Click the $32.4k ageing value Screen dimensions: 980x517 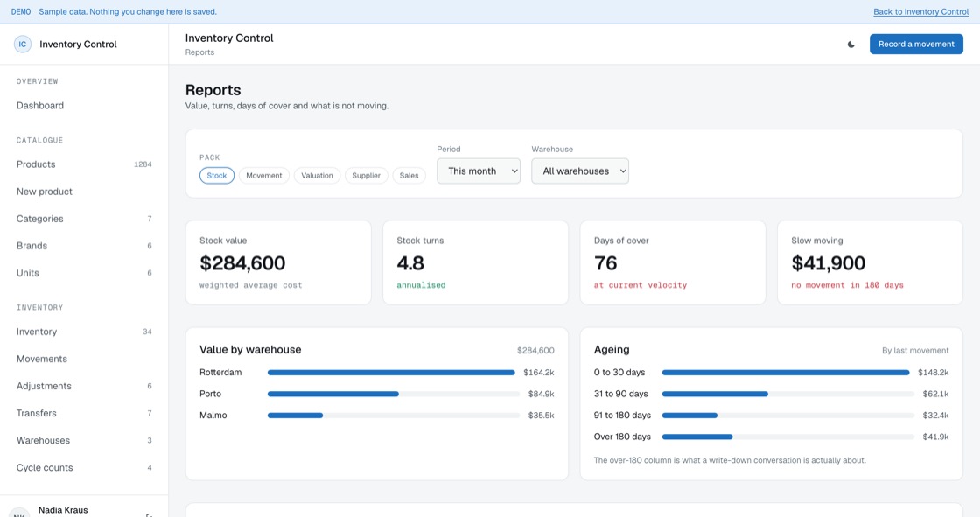[935, 416]
